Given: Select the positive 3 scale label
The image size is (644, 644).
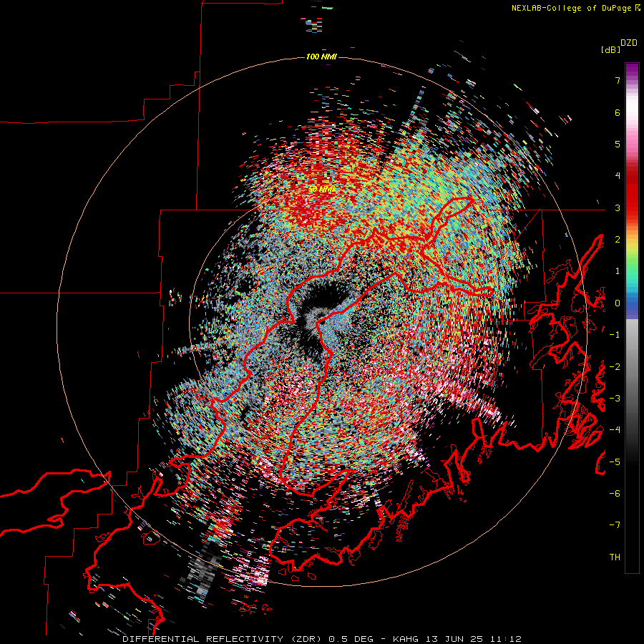Looking at the screenshot, I should click(x=618, y=208).
